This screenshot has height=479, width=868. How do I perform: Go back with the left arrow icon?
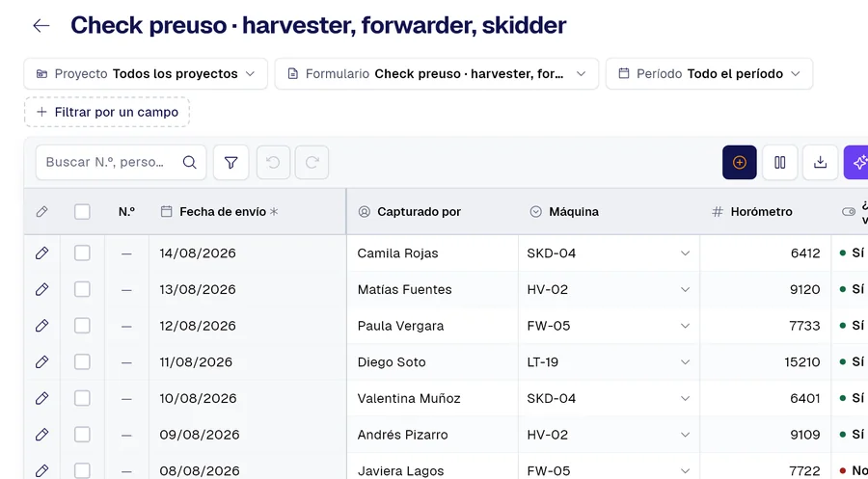point(41,25)
